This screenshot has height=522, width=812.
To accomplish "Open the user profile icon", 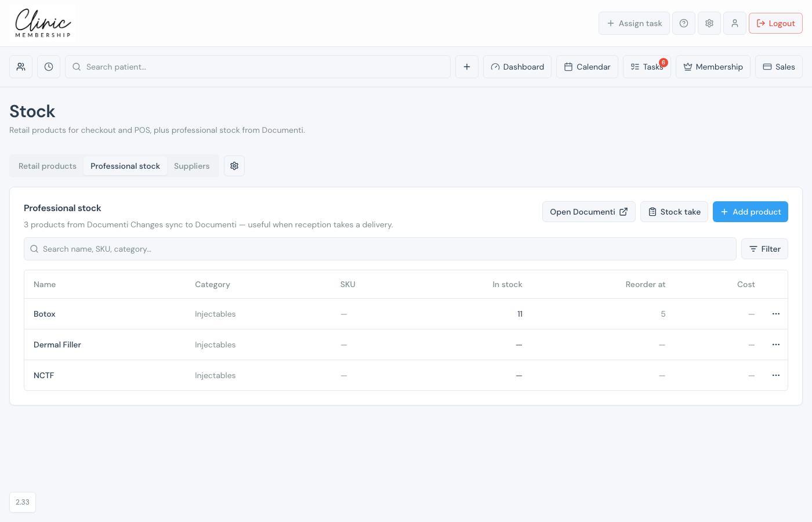I will tap(735, 23).
